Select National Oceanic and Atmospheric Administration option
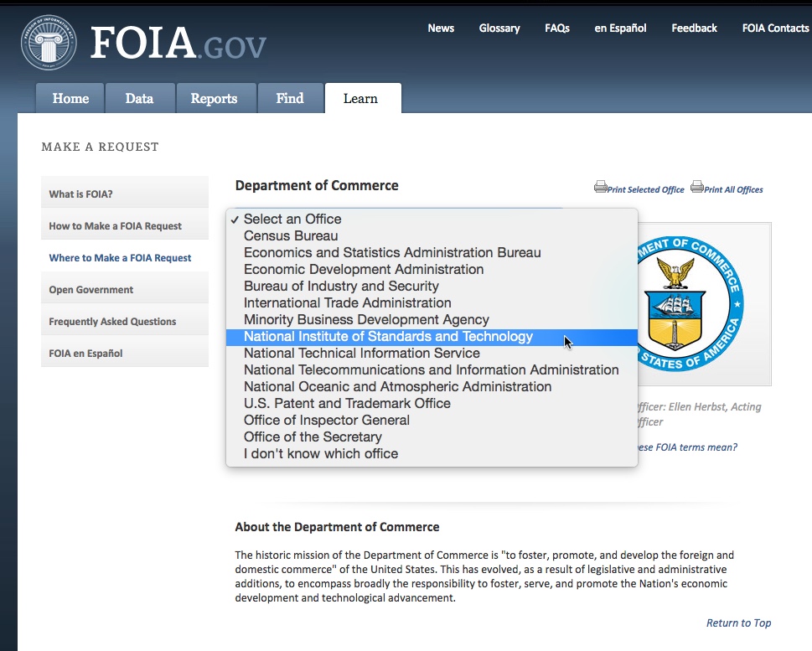Image resolution: width=812 pixels, height=651 pixels. tap(397, 387)
